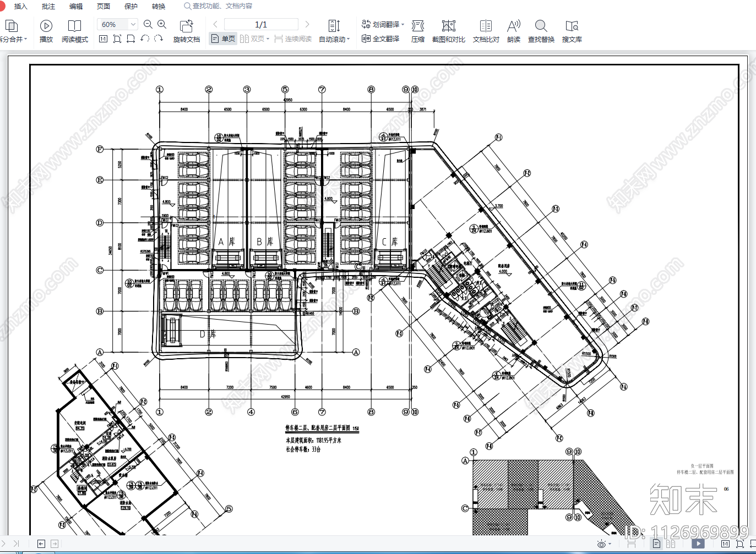
Task: Go forward to next view in status bar
Action: [55, 544]
